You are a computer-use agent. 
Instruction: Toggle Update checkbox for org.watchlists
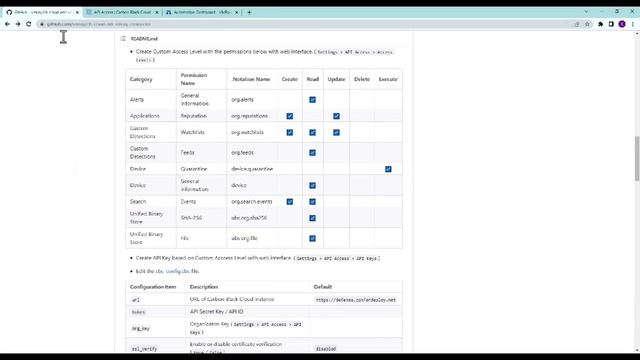[336, 132]
